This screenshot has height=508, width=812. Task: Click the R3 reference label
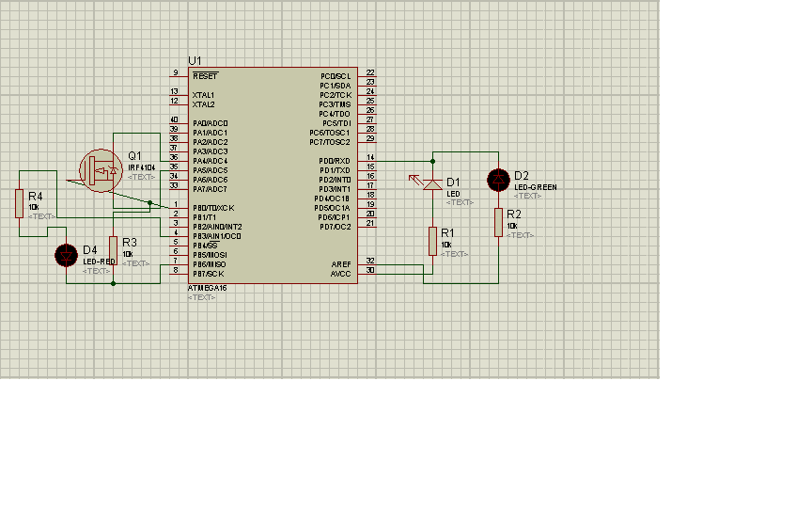(130, 242)
